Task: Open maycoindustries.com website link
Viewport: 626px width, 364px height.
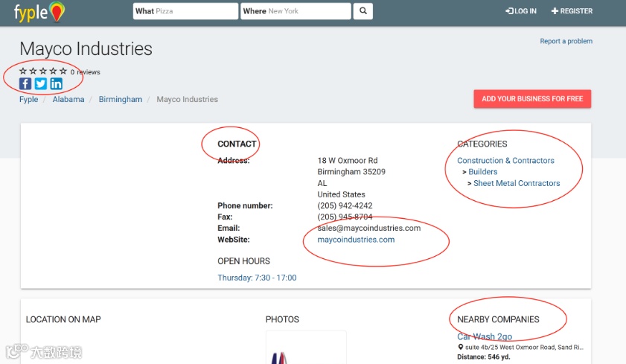Action: point(356,240)
